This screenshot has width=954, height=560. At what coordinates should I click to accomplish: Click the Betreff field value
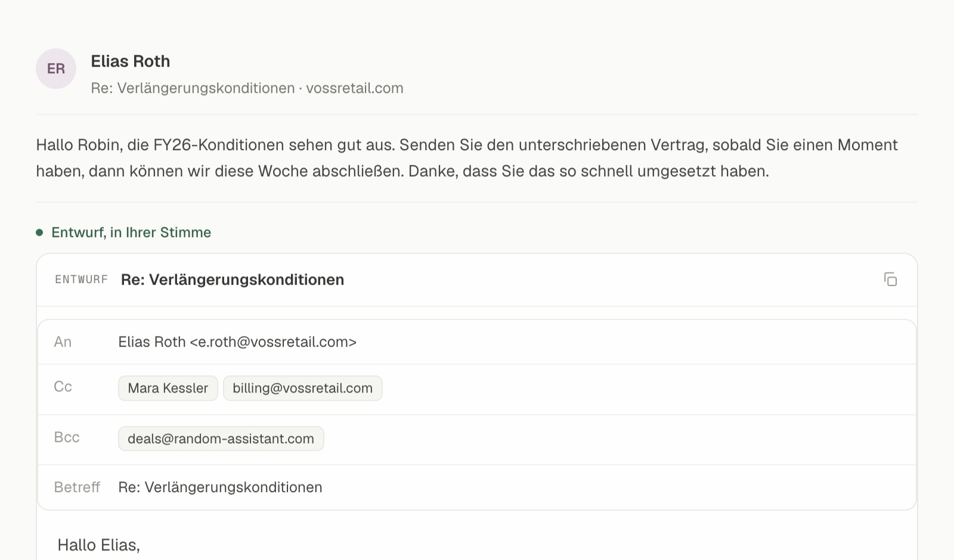(x=220, y=487)
